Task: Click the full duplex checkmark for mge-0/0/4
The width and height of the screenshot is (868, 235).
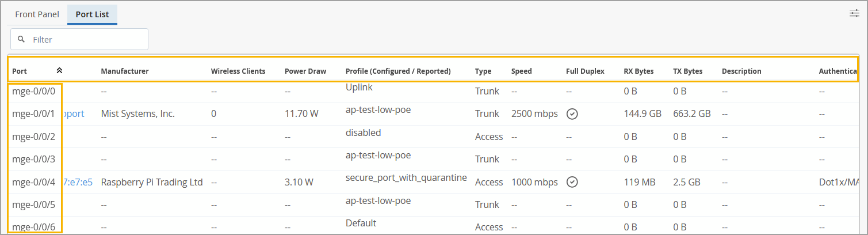Action: coord(572,182)
